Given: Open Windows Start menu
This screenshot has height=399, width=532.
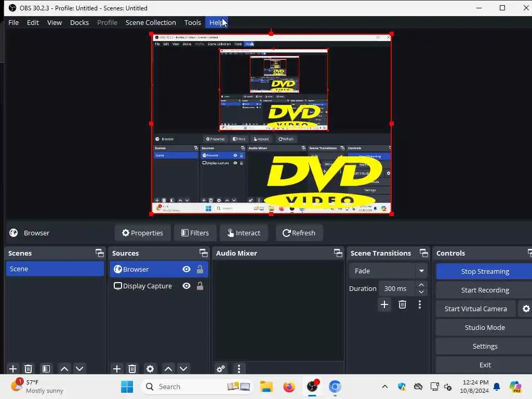Looking at the screenshot, I should pos(127,387).
